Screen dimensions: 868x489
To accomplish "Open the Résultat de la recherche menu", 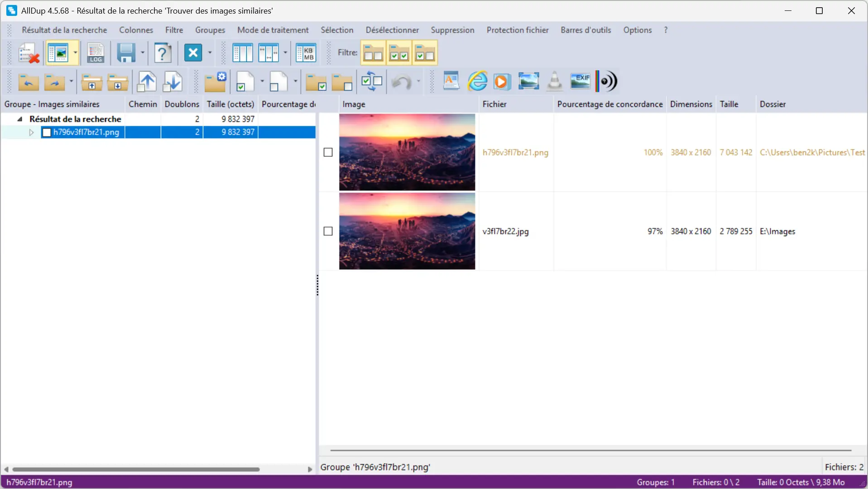I will (64, 30).
